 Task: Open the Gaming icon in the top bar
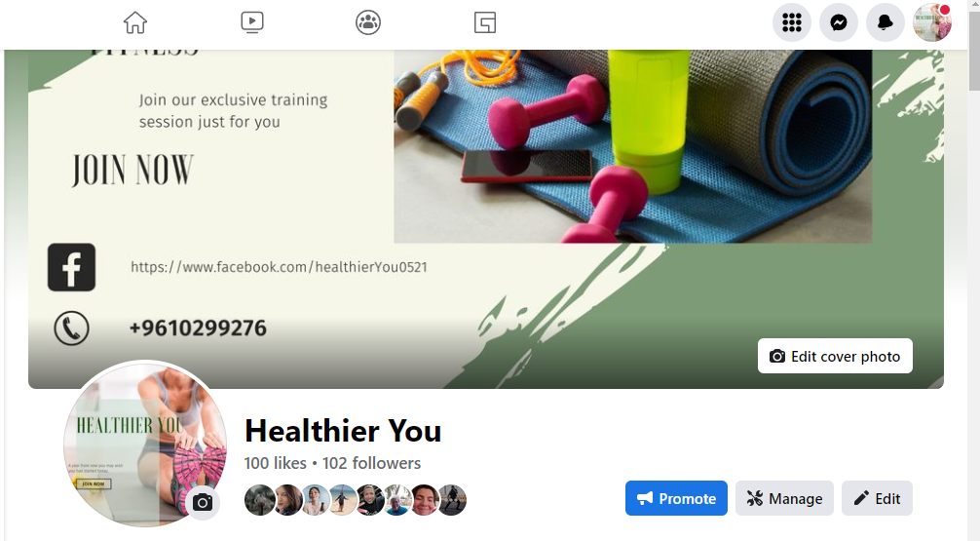485,22
